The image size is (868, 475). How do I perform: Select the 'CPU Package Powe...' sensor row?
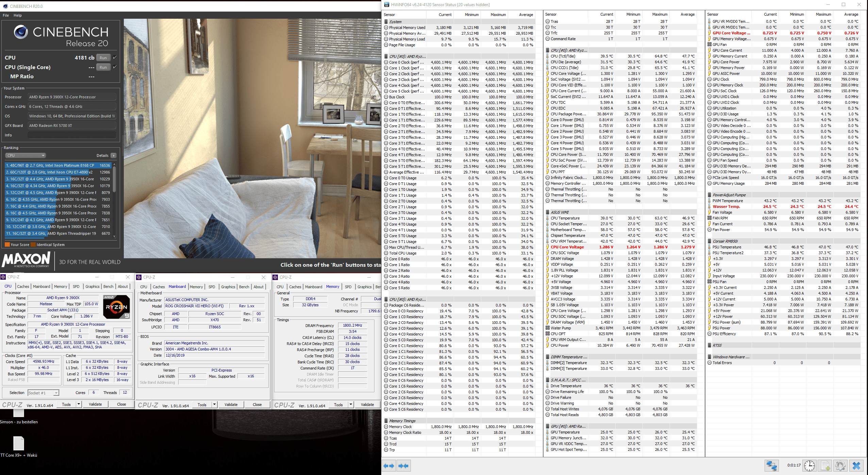pyautogui.click(x=621, y=114)
